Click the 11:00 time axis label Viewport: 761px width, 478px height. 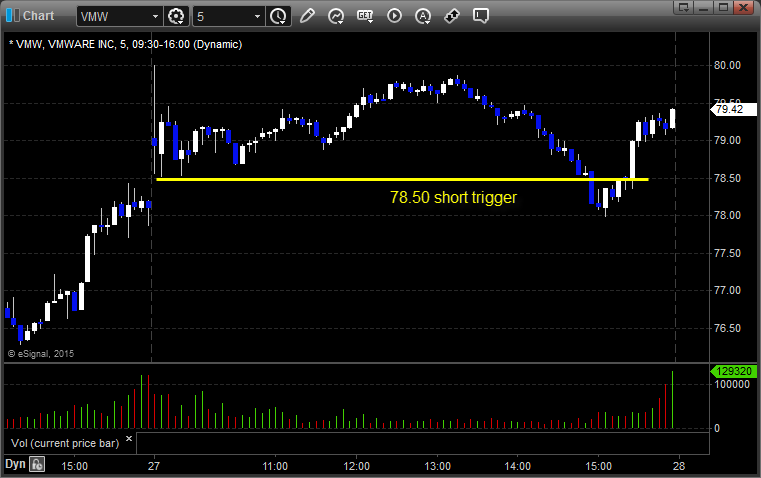275,466
